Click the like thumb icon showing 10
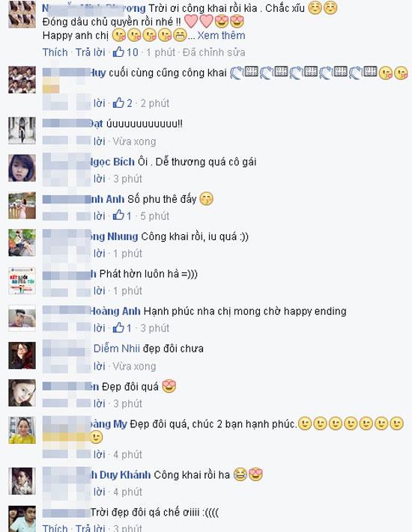The height and width of the screenshot is (532, 412). 118,52
